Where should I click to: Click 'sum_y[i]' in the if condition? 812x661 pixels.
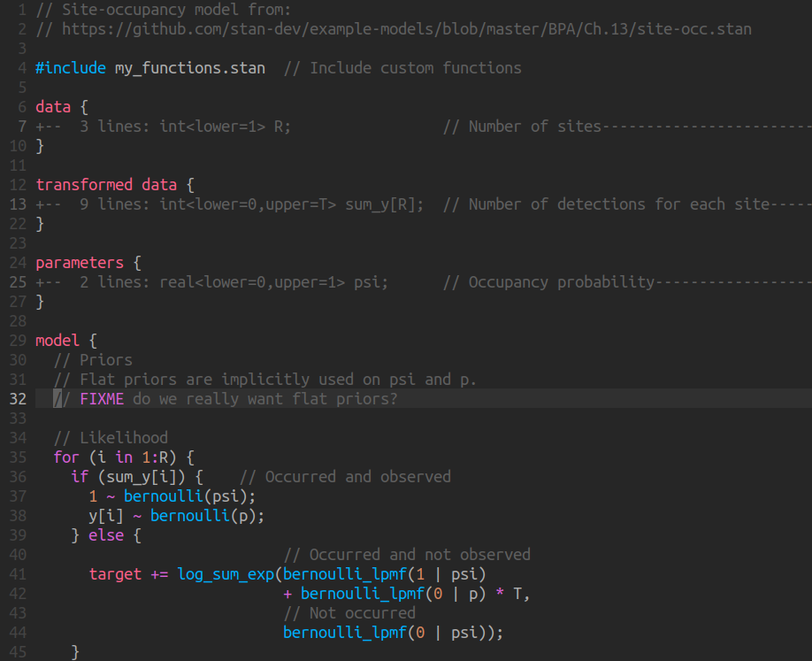tap(142, 477)
